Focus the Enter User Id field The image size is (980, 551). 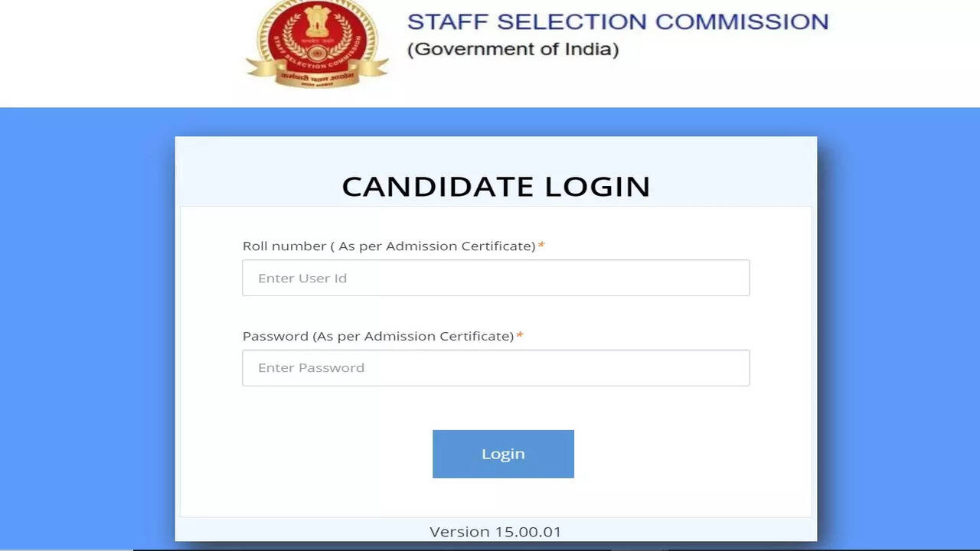[495, 278]
